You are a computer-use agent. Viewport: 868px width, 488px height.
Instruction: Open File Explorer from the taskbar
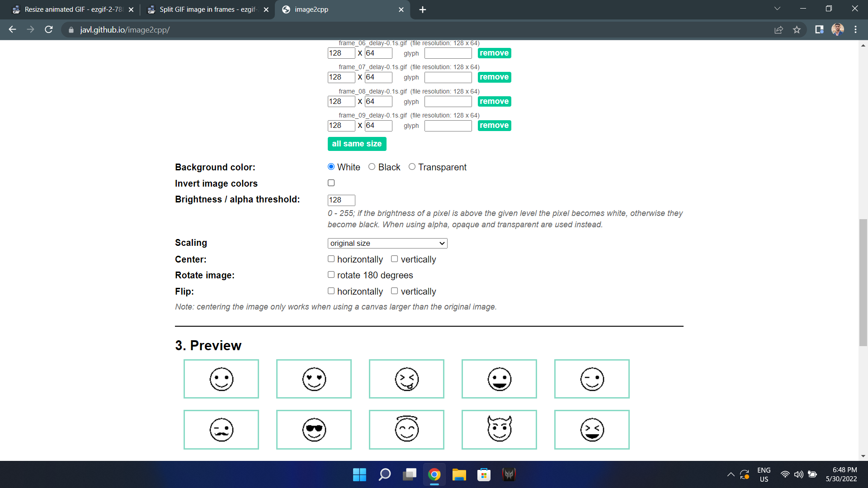click(x=459, y=474)
